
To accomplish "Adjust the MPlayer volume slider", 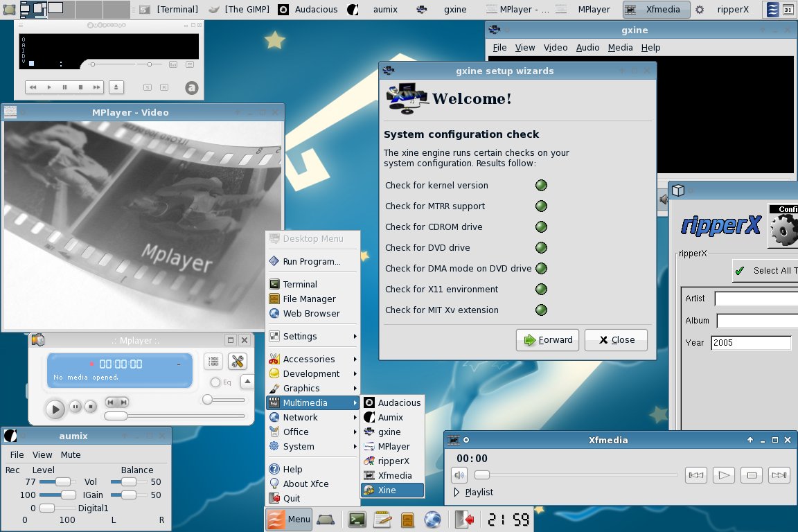I will [x=224, y=400].
